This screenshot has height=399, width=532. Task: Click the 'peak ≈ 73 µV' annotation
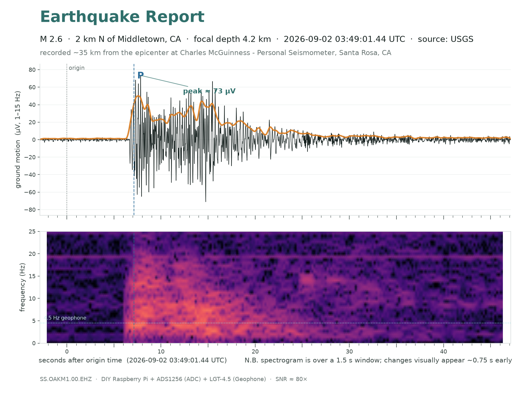(x=209, y=92)
